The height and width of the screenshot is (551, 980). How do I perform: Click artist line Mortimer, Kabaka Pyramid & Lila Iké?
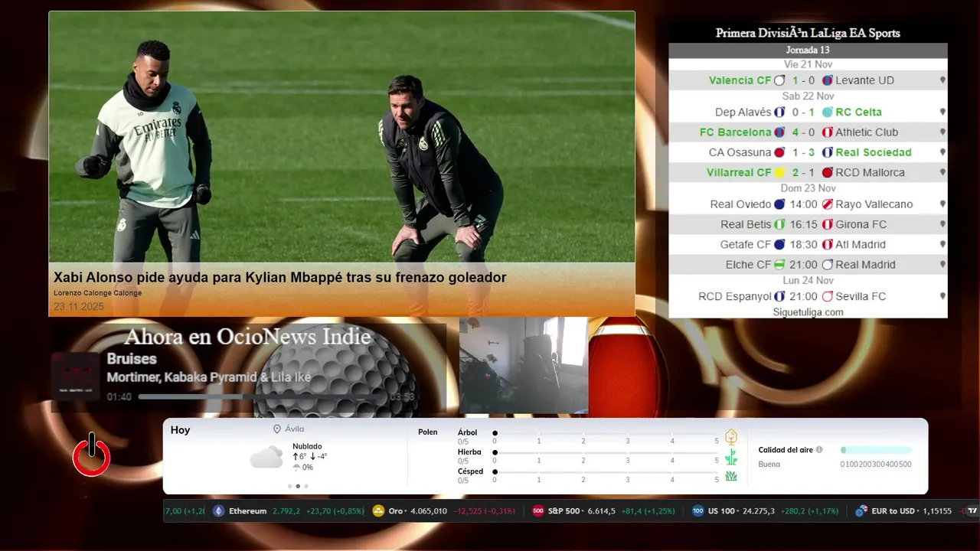[209, 377]
